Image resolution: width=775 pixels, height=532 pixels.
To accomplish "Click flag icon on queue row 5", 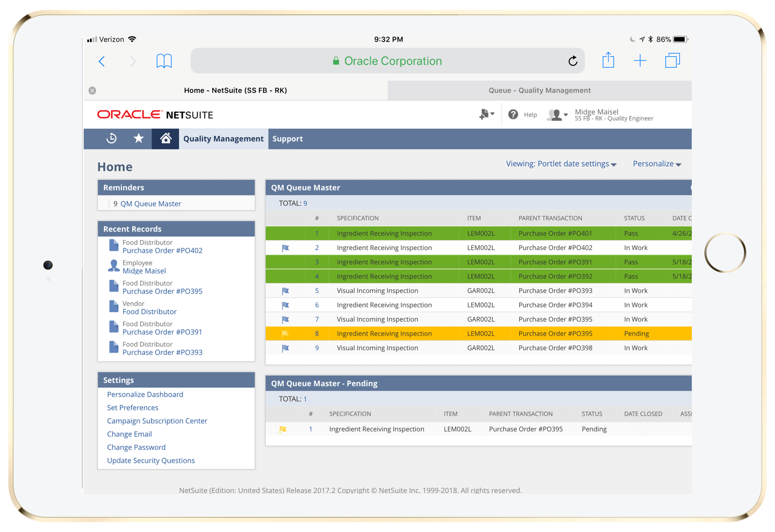I will coord(285,291).
